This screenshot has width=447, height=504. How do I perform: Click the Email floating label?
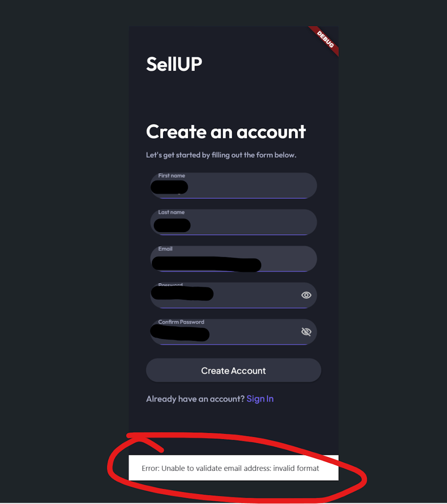coord(165,249)
